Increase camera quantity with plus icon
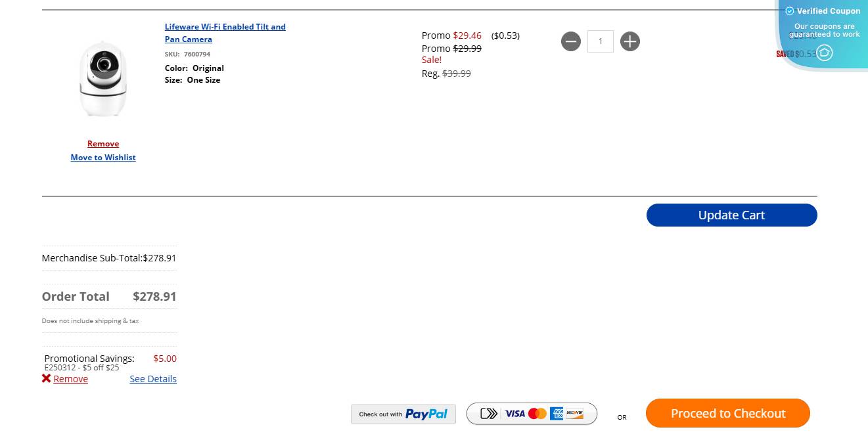 tap(630, 41)
